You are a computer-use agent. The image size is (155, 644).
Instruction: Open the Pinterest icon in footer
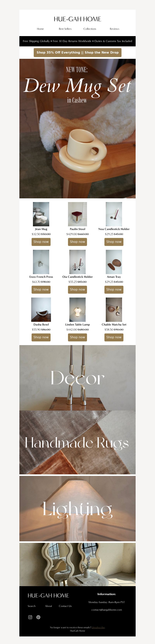tap(38, 617)
